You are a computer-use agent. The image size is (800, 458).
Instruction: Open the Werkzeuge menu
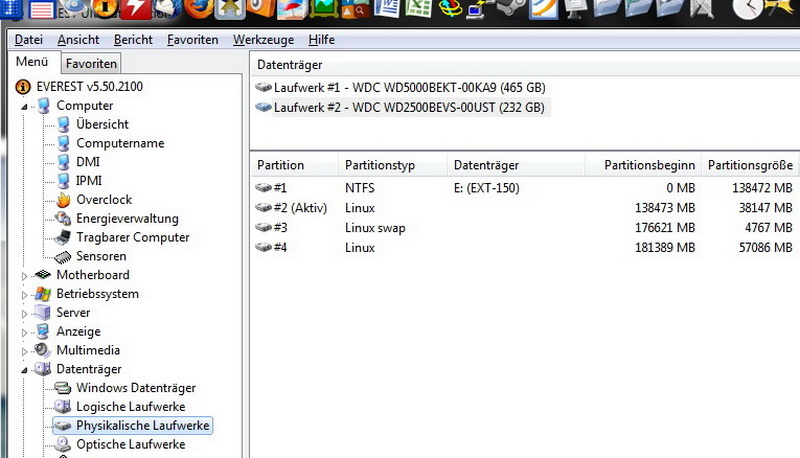263,40
